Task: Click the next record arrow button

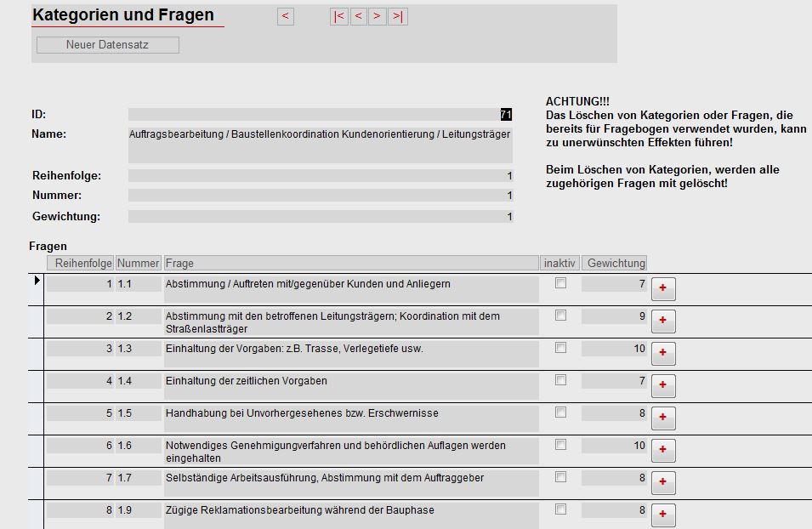Action: (378, 16)
